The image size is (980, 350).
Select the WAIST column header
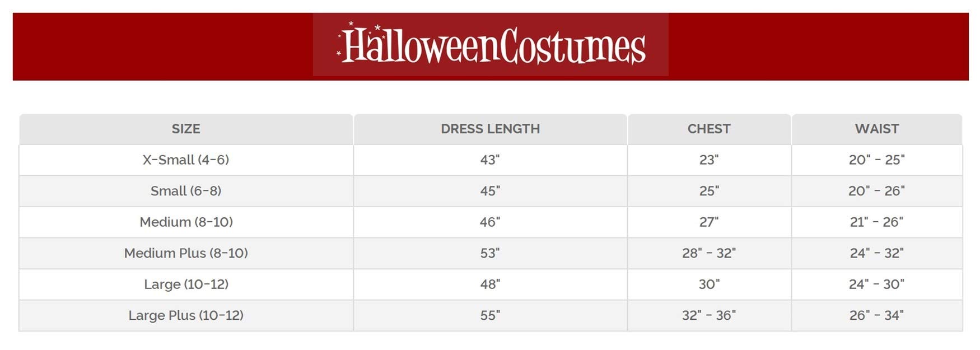click(876, 129)
